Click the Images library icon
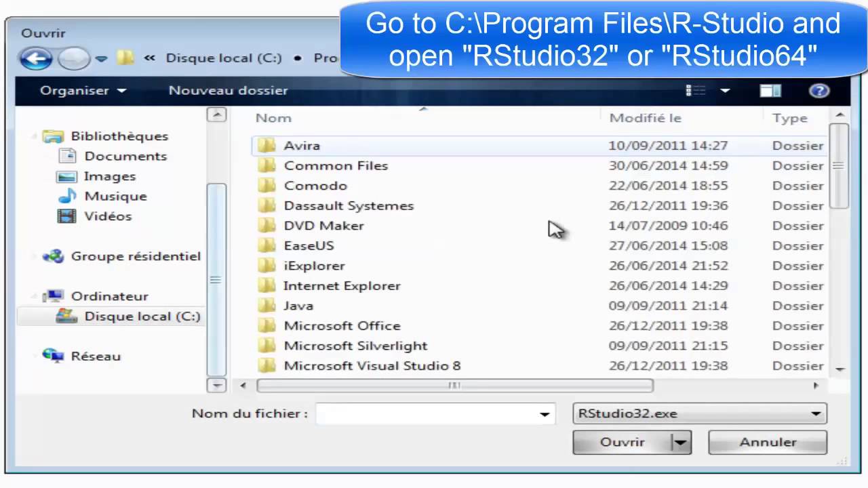 (67, 176)
